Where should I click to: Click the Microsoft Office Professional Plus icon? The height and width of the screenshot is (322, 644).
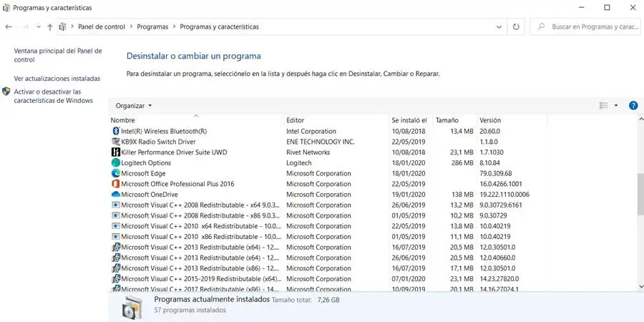116,184
